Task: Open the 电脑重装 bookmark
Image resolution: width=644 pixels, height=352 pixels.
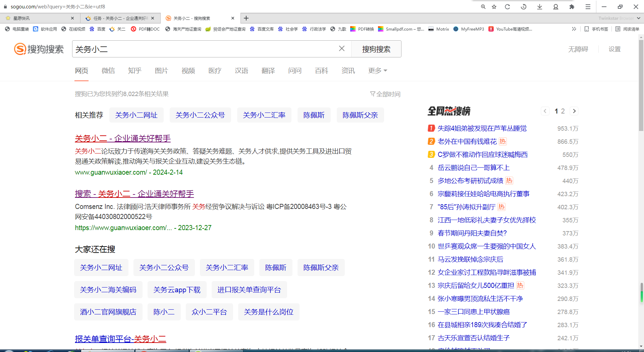Action: (x=17, y=29)
